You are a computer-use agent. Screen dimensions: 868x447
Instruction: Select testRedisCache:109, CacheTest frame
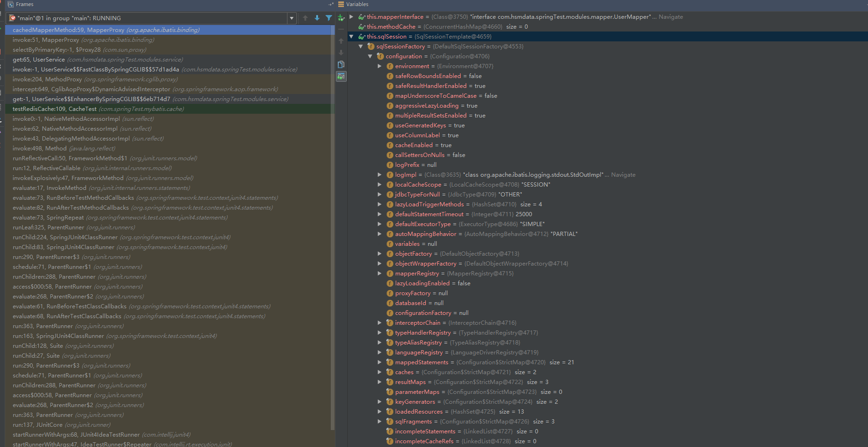pos(168,109)
